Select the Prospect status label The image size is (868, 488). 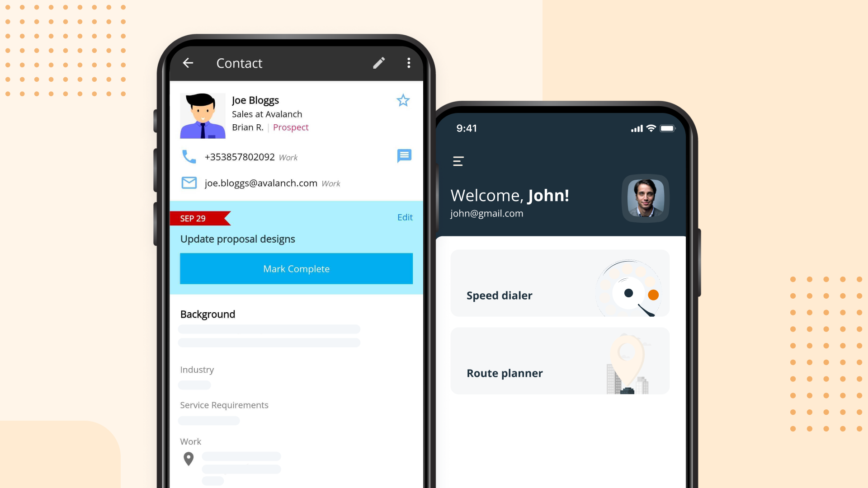tap(290, 127)
